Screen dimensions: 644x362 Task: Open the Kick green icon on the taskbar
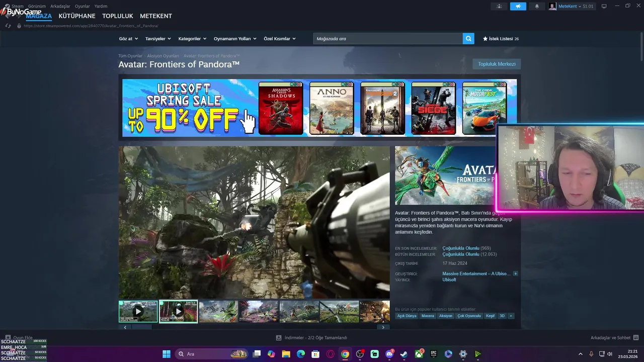click(x=478, y=354)
